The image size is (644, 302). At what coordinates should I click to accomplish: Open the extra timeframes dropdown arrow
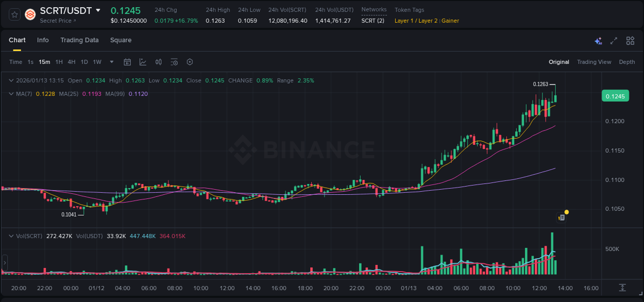click(111, 62)
